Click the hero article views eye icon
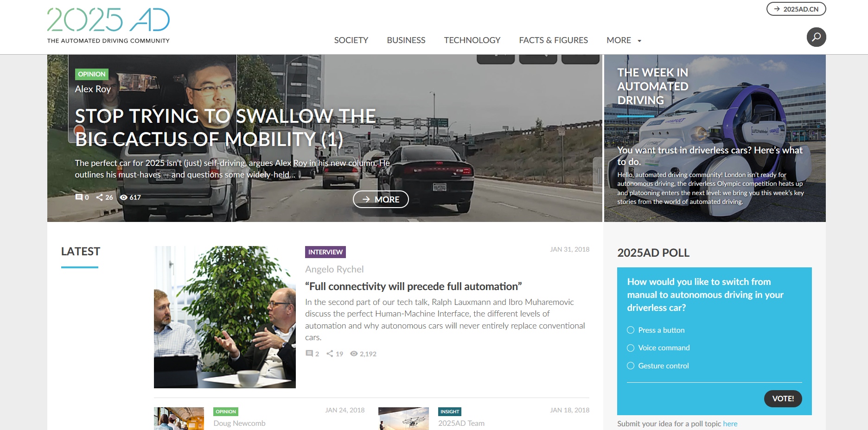Screen dimensions: 868x430 [124, 197]
